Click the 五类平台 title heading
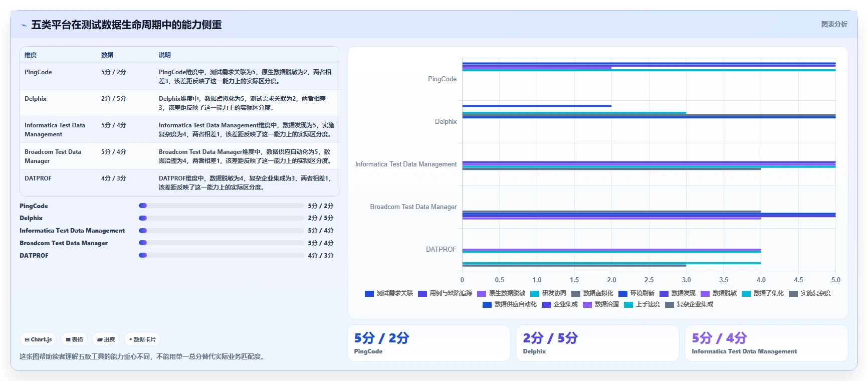The height and width of the screenshot is (381, 868). (126, 25)
